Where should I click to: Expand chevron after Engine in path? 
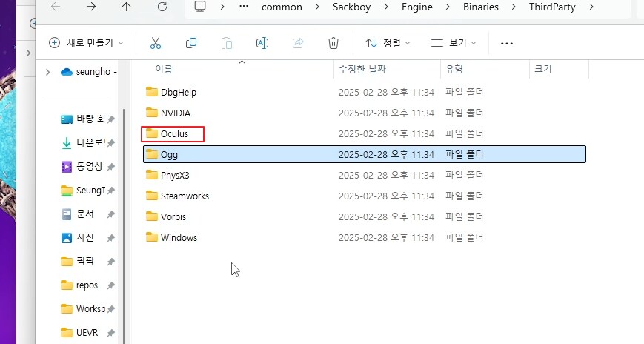click(448, 7)
